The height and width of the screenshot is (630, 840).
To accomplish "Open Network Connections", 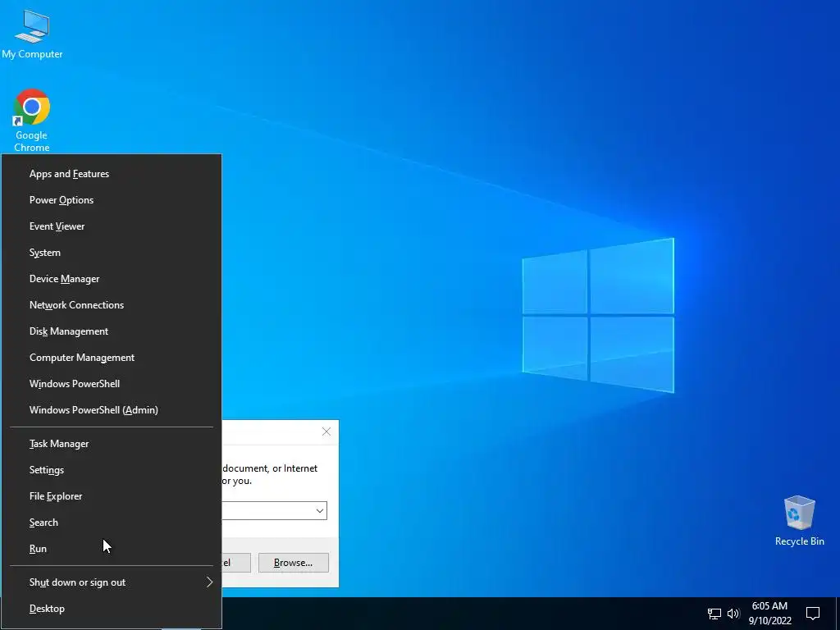I will (x=112, y=305).
